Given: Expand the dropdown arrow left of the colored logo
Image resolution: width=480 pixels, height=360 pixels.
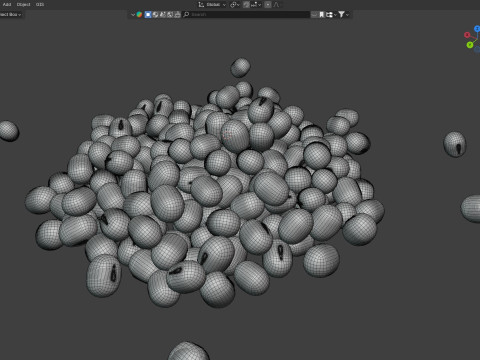Looking at the screenshot, I should 133,15.
